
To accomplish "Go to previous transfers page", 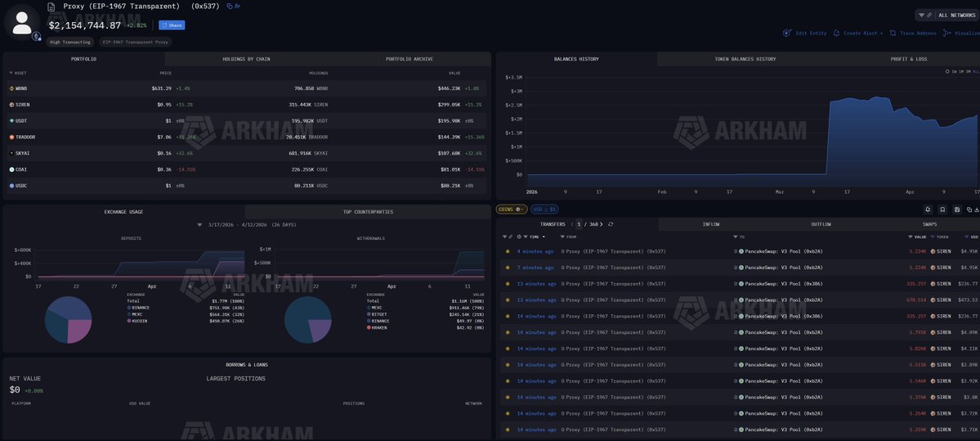I will click(x=572, y=224).
